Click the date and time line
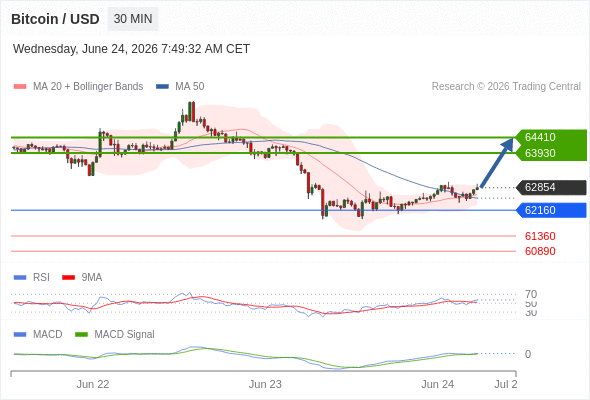 pos(131,49)
